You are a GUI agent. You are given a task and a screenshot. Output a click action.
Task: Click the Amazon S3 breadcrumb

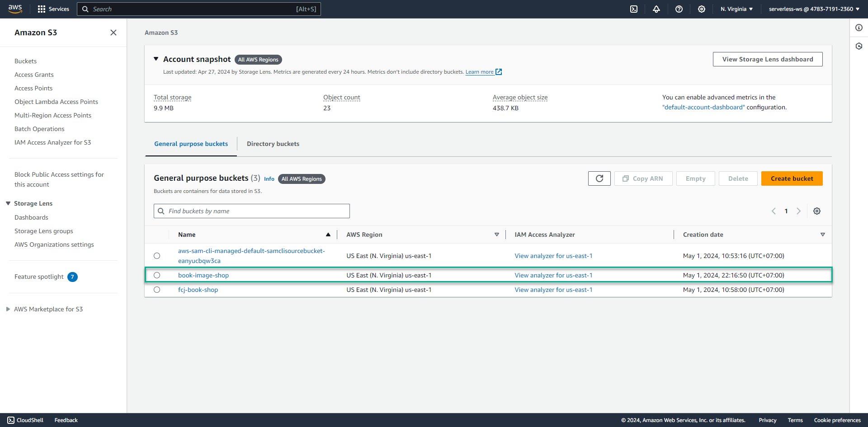[x=161, y=33]
